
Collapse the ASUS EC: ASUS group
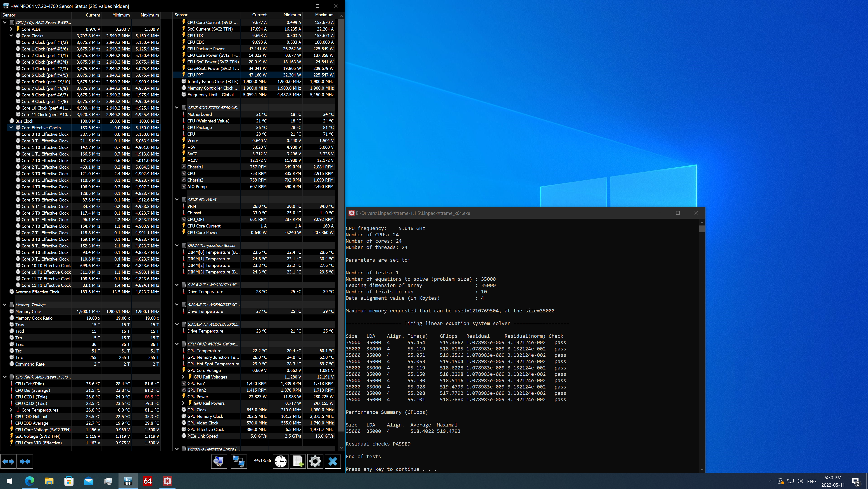pyautogui.click(x=177, y=200)
